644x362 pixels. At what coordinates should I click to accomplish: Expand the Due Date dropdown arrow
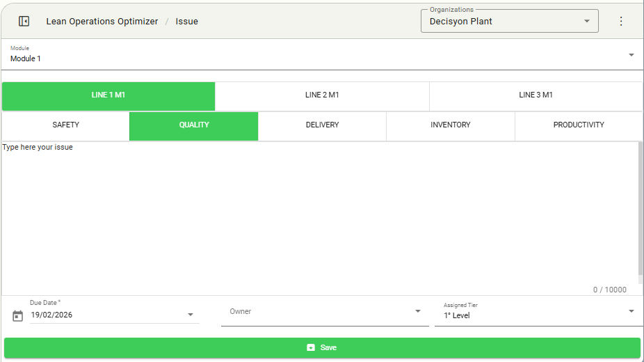pyautogui.click(x=191, y=315)
